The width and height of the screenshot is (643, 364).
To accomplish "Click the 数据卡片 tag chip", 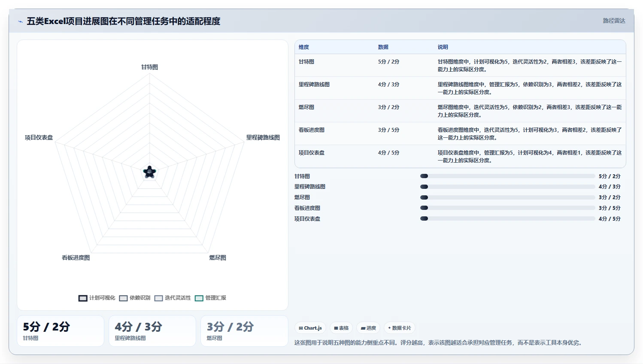I will 400,328.
